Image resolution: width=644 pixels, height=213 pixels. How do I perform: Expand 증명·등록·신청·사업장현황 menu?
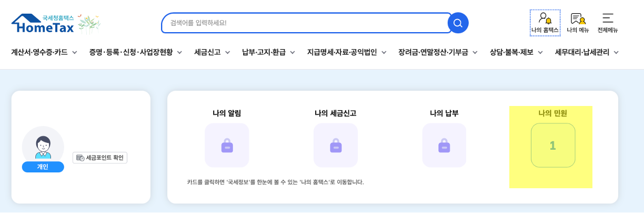tap(136, 52)
